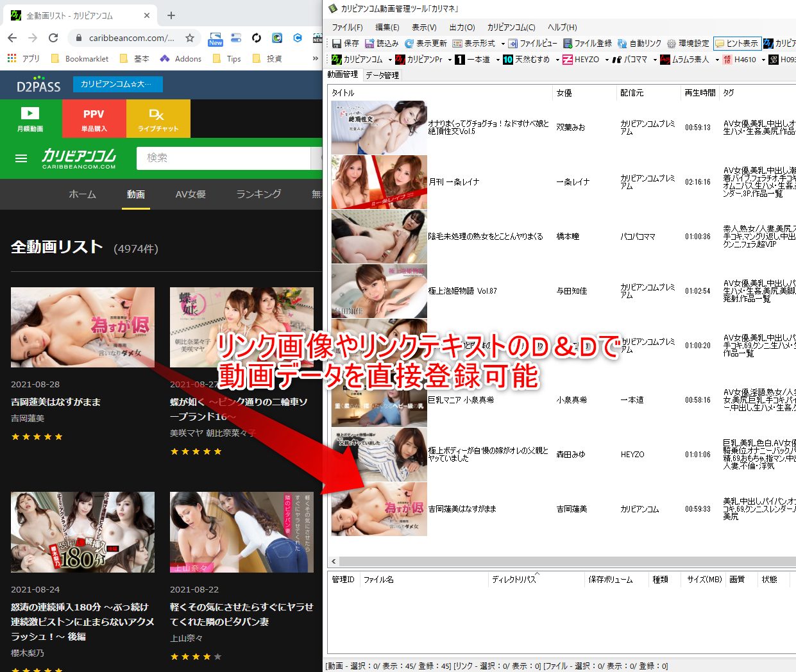Click the 一本道 site icon
Screen dimensions: 796x672
tap(460, 60)
